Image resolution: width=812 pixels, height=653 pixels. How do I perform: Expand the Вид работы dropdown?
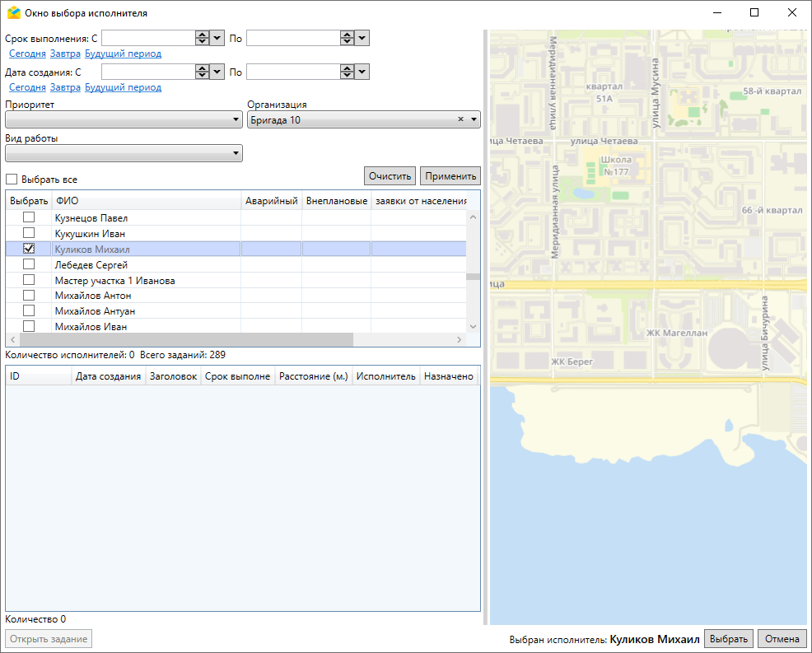pos(236,153)
